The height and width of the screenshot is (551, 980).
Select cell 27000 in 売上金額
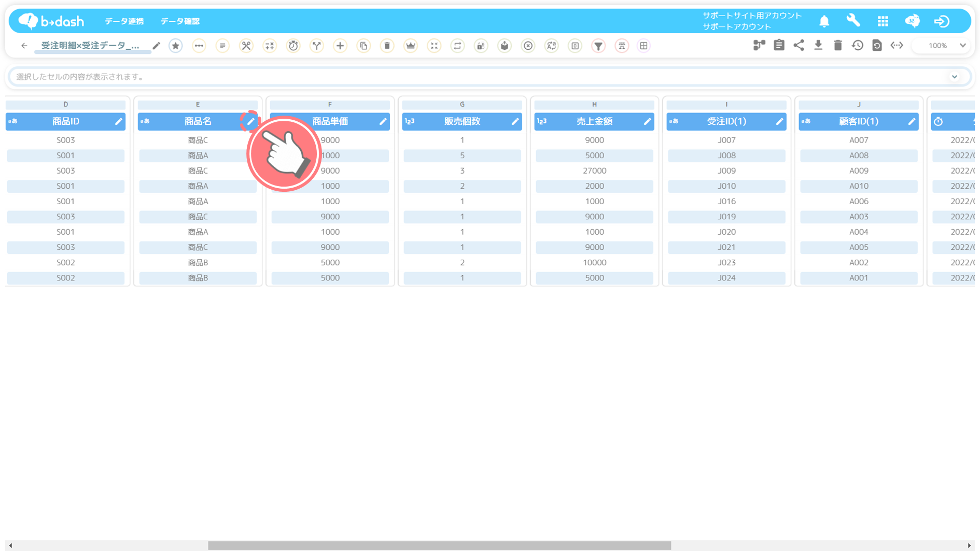click(594, 171)
